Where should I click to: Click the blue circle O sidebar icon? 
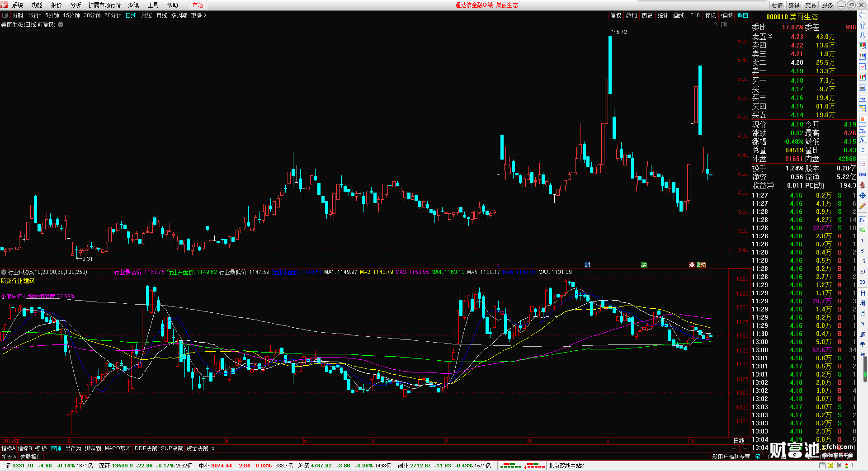click(x=863, y=150)
